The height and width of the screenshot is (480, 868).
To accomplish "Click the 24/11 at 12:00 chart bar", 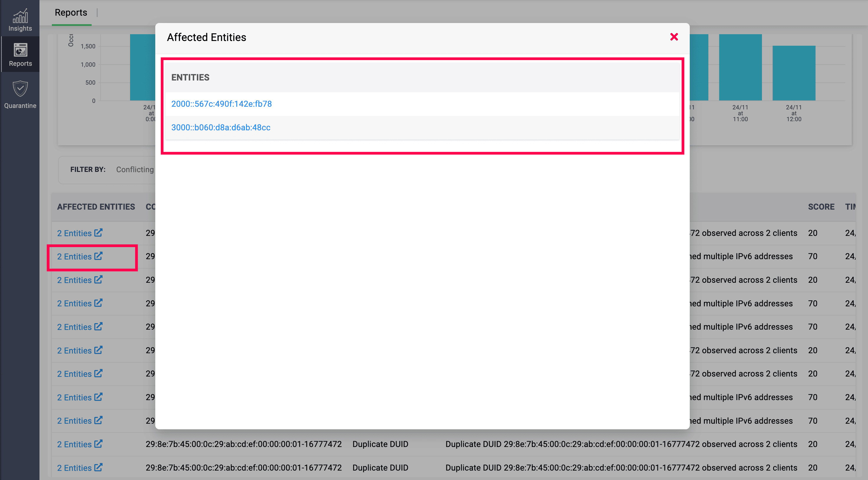I will click(793, 73).
